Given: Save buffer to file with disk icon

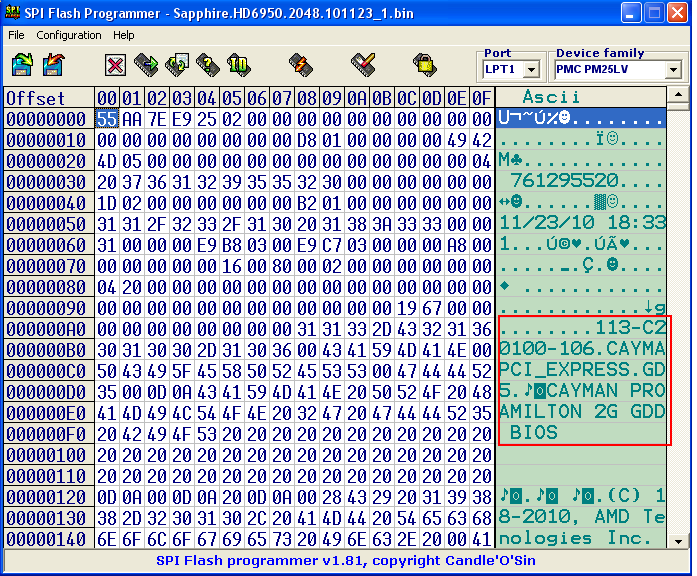Looking at the screenshot, I should (x=53, y=65).
